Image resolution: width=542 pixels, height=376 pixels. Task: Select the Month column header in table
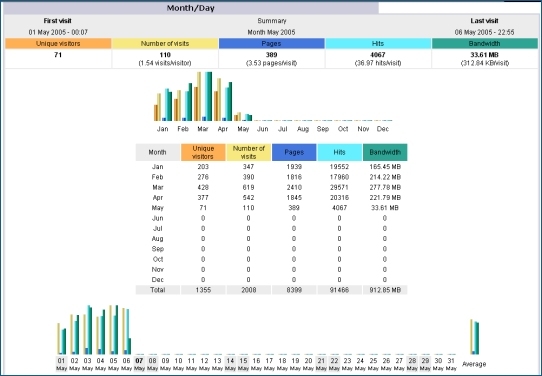158,152
